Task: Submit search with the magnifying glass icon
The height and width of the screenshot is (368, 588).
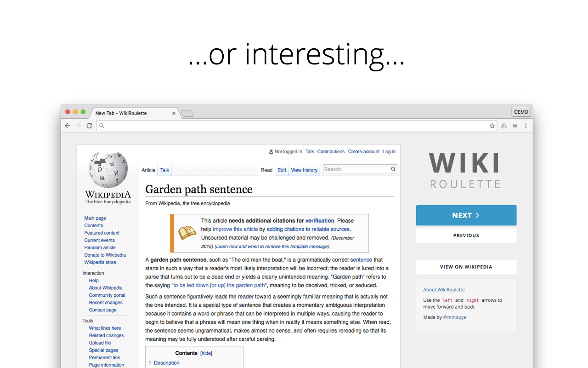Action: pyautogui.click(x=393, y=169)
